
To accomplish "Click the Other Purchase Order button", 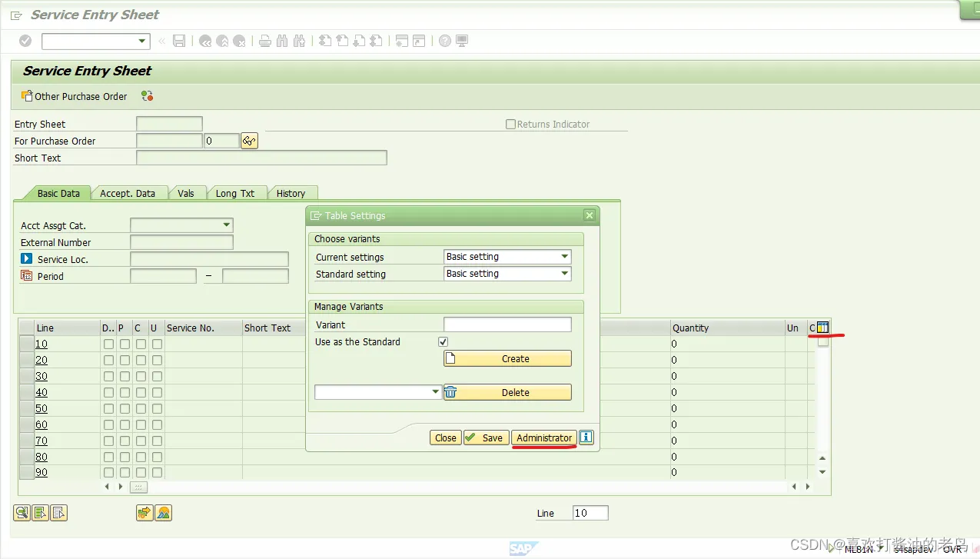I will click(x=75, y=96).
